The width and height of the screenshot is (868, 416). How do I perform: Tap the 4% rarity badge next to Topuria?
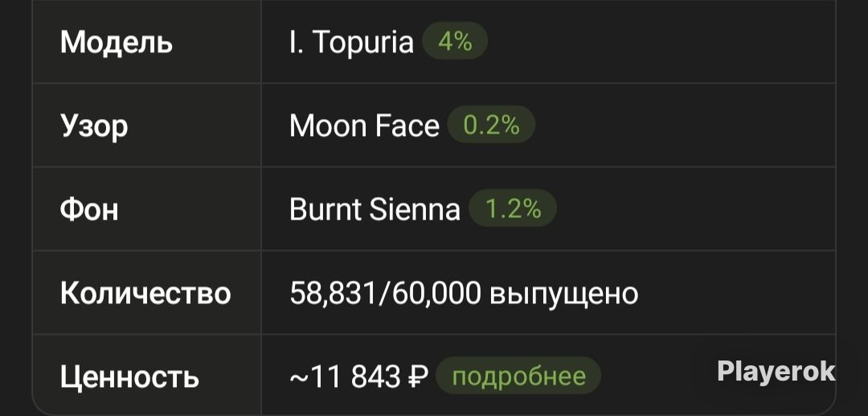point(454,41)
